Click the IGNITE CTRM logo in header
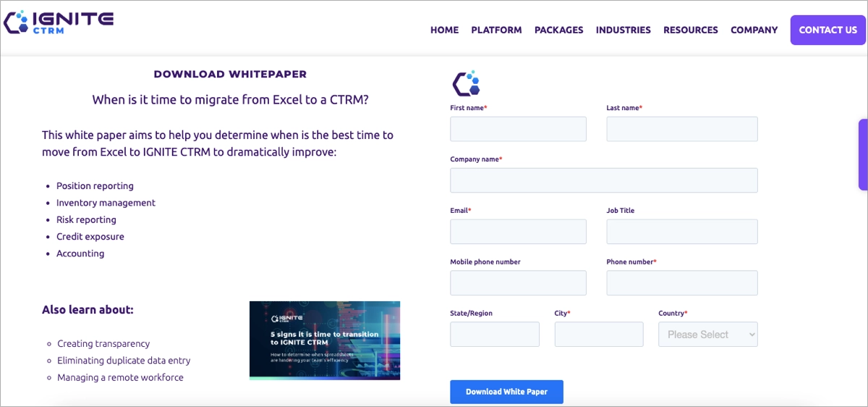The height and width of the screenshot is (407, 868). pyautogui.click(x=59, y=22)
